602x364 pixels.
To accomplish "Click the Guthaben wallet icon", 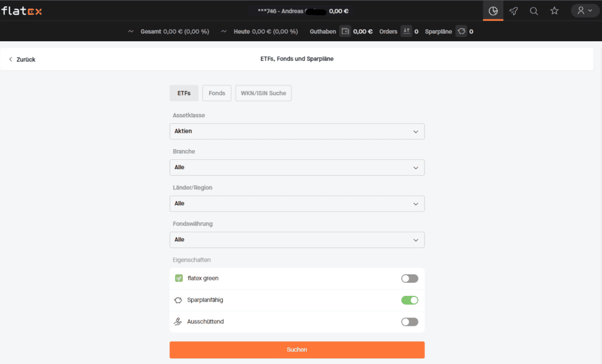I will click(345, 31).
